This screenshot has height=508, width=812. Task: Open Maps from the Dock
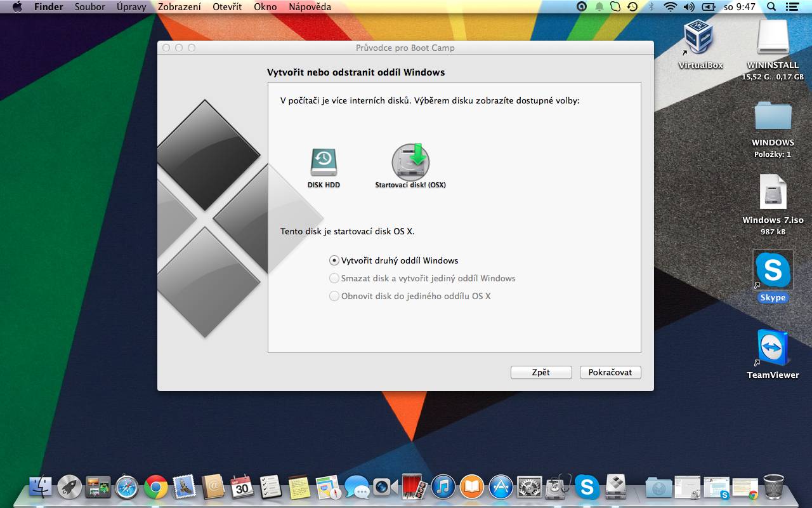coord(328,487)
